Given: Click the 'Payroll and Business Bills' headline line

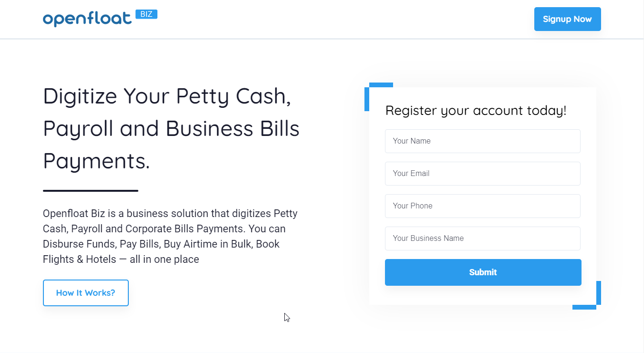Looking at the screenshot, I should point(171,129).
